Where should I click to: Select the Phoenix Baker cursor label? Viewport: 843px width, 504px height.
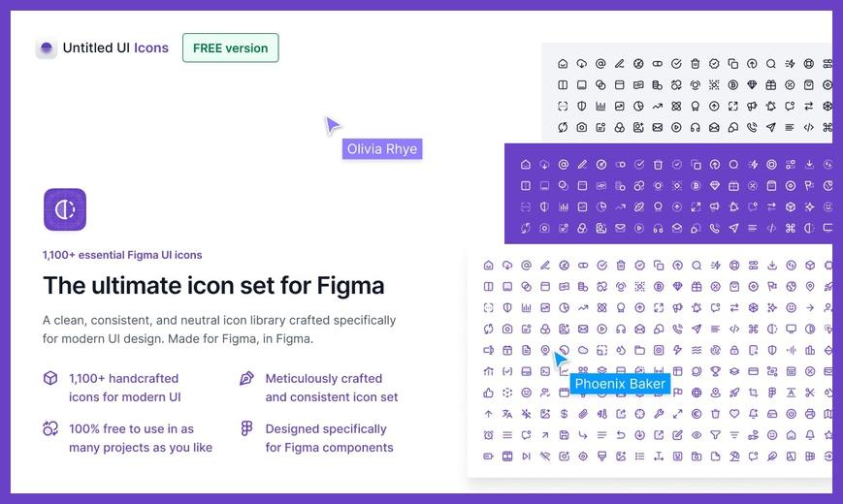click(620, 384)
